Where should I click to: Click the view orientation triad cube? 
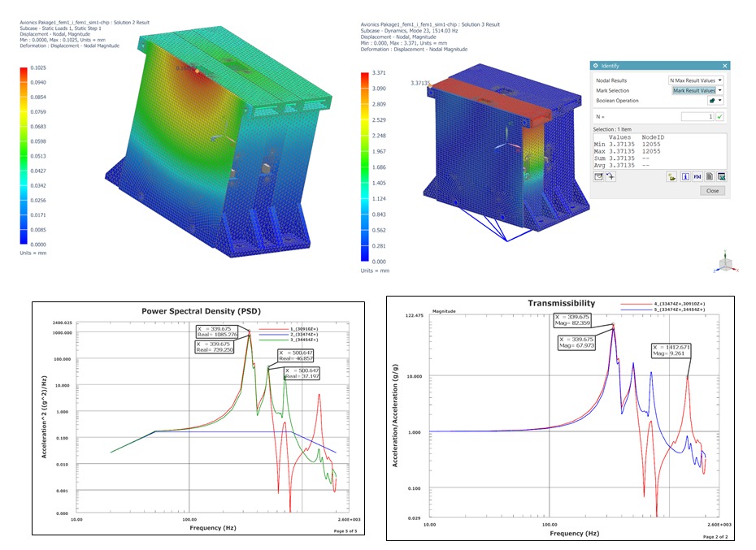(x=725, y=265)
